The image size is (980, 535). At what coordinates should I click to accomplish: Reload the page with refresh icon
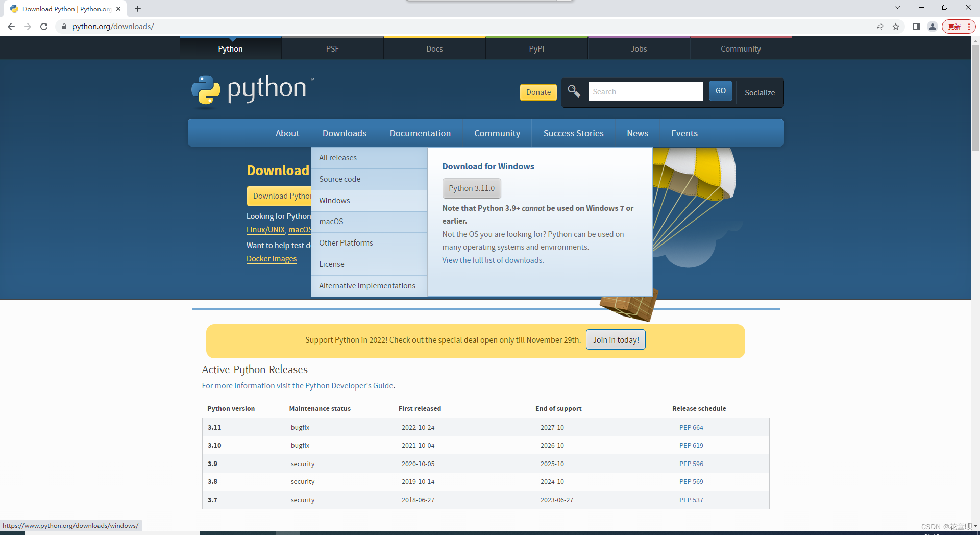click(x=44, y=27)
